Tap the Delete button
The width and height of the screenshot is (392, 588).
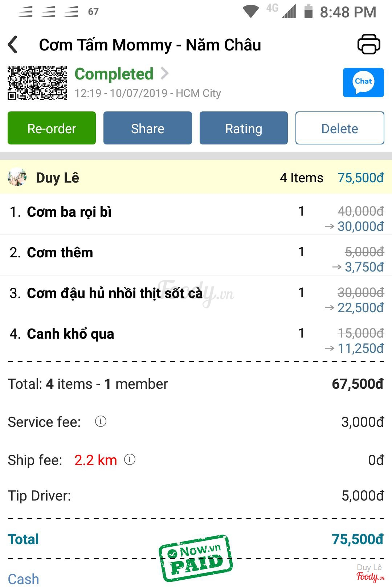(x=339, y=128)
